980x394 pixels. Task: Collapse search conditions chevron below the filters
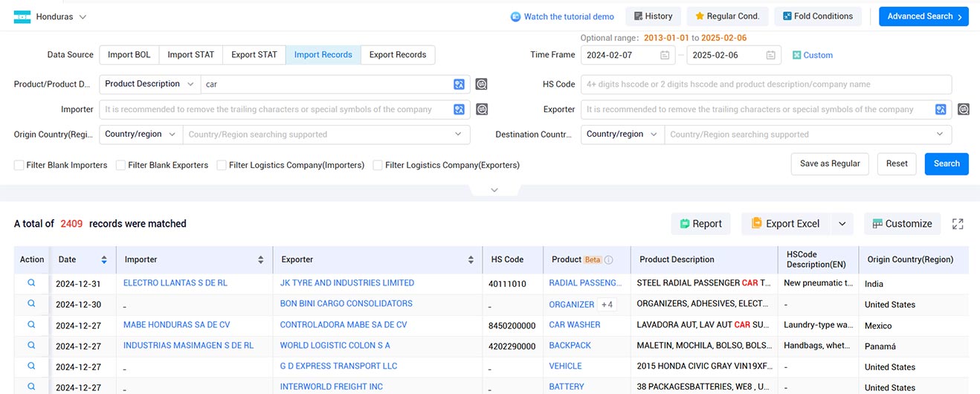494,190
